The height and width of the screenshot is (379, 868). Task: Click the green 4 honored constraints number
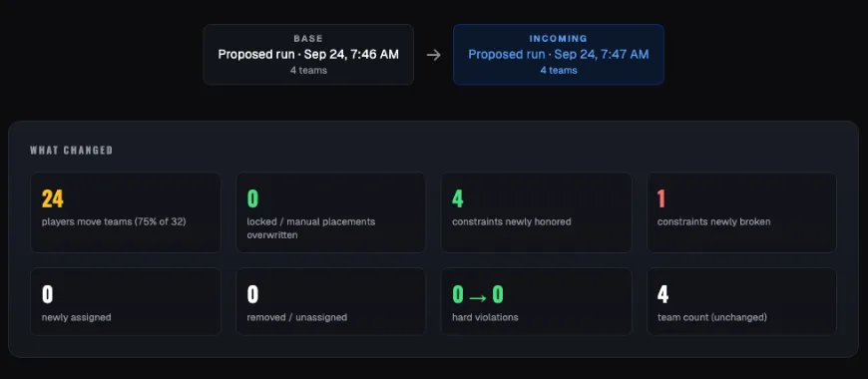pyautogui.click(x=458, y=199)
